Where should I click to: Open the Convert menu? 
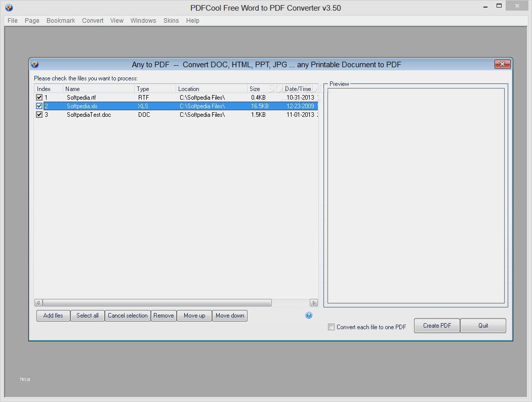[x=93, y=21]
